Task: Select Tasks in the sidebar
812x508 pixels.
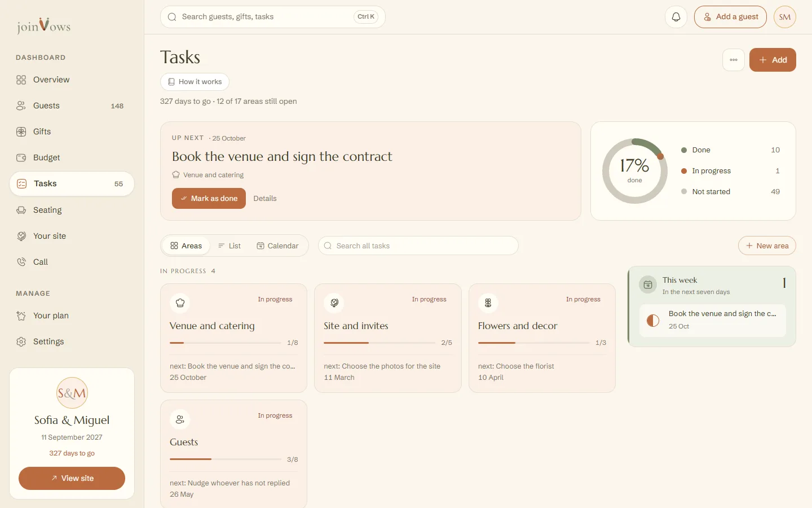Action: (72, 183)
